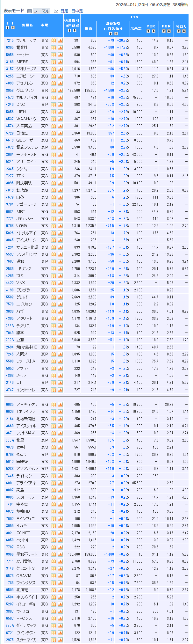Click book icon for 北海電 row
193x644 pixels.
coord(54,590)
